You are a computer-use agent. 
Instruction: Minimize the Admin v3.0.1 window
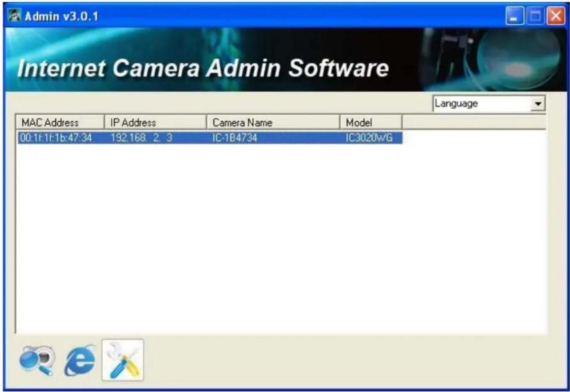(515, 16)
